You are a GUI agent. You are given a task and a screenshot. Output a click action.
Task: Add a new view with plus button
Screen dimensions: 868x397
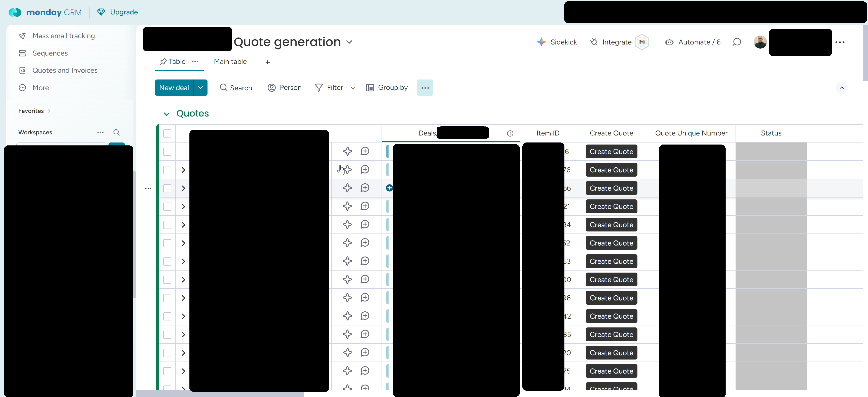(268, 62)
